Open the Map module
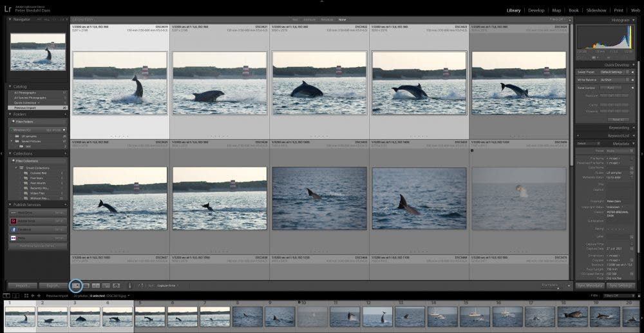644x333 pixels. point(556,10)
